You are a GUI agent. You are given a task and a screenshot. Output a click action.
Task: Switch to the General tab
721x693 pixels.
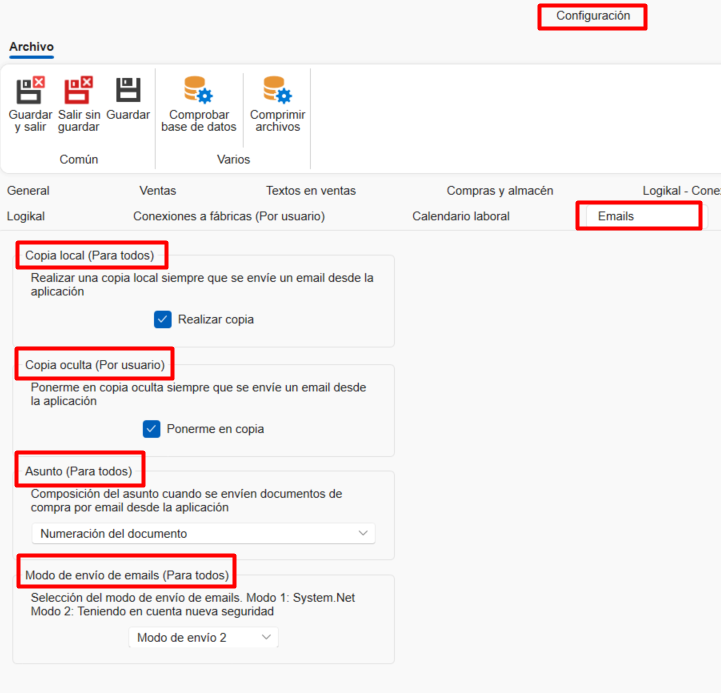pos(28,191)
